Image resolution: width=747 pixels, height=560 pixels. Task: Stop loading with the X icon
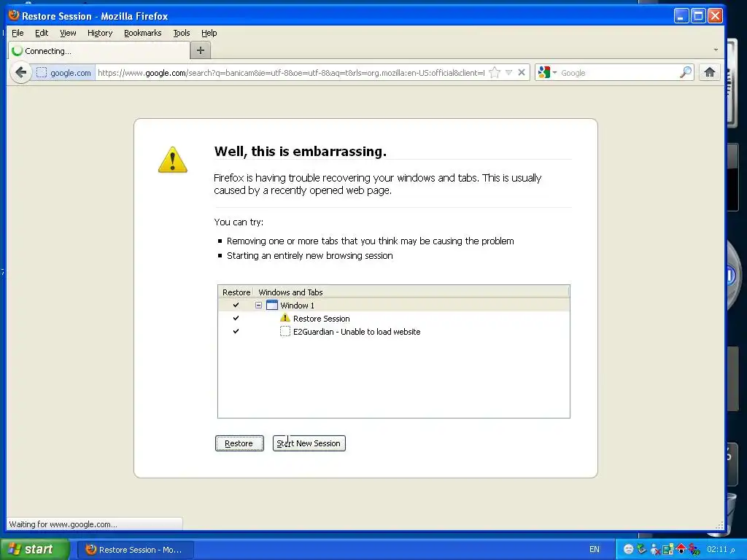pos(522,72)
